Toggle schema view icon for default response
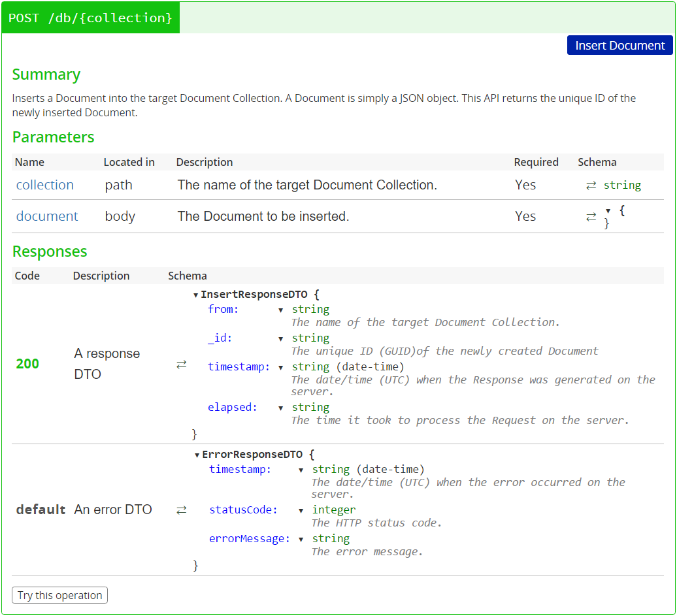 pos(182,510)
